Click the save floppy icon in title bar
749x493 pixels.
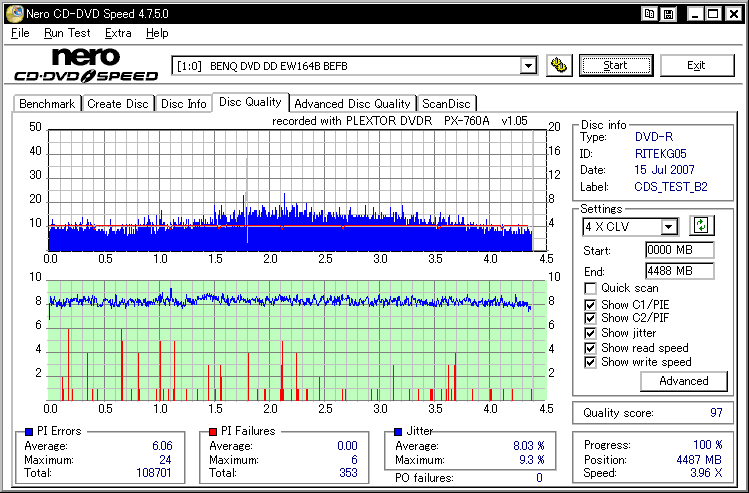tap(669, 14)
